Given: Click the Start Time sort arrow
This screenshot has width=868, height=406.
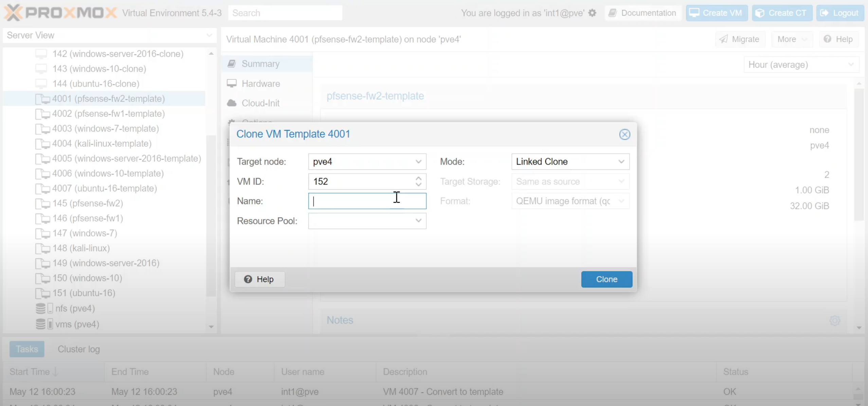Looking at the screenshot, I should (x=55, y=372).
